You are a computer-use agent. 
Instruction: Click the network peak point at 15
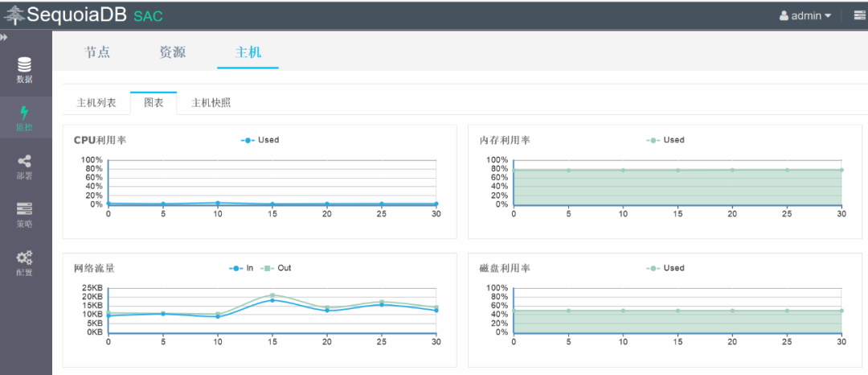click(x=272, y=295)
